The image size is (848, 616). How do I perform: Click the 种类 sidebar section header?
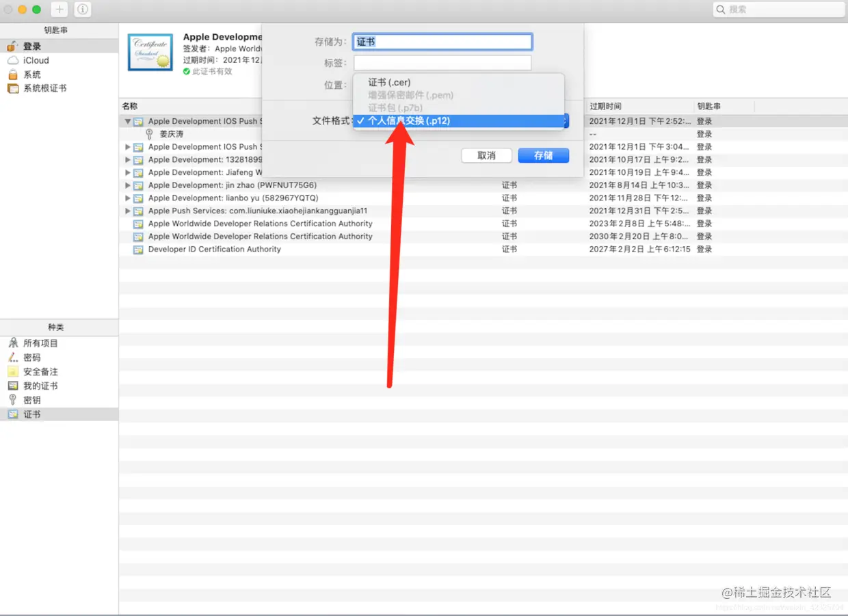click(56, 327)
